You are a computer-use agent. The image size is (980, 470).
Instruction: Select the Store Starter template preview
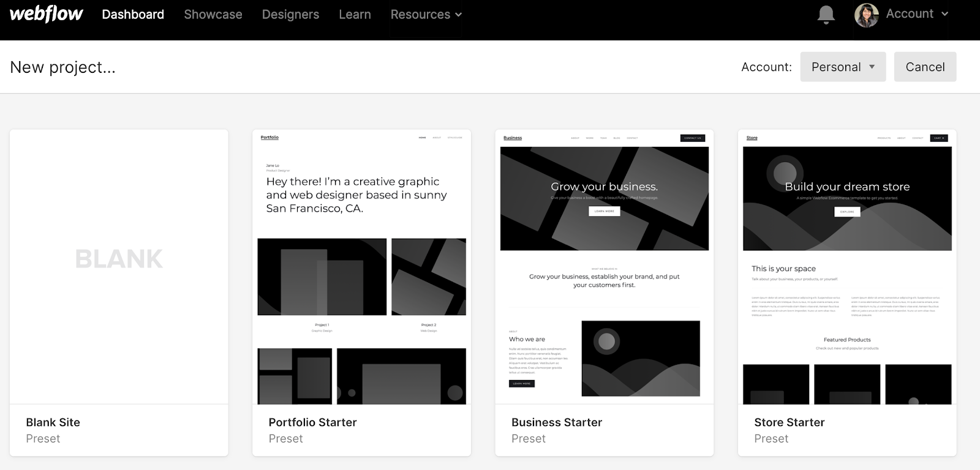847,266
